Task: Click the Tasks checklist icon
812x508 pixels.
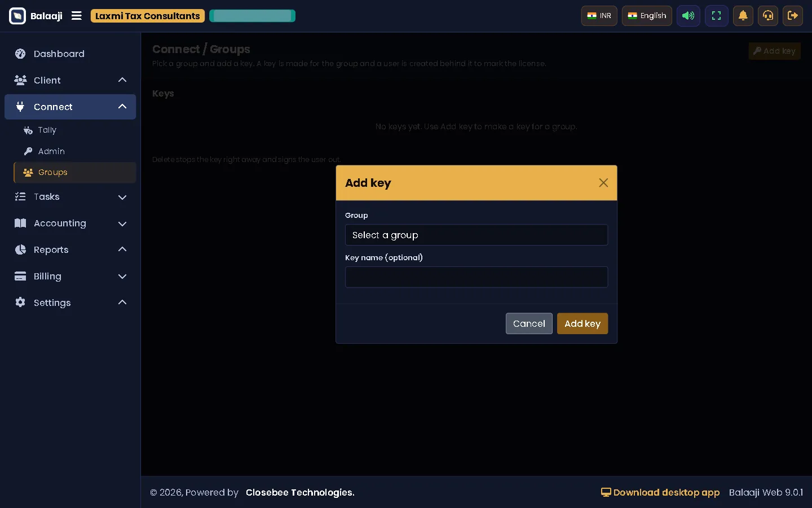Action: [x=20, y=196]
